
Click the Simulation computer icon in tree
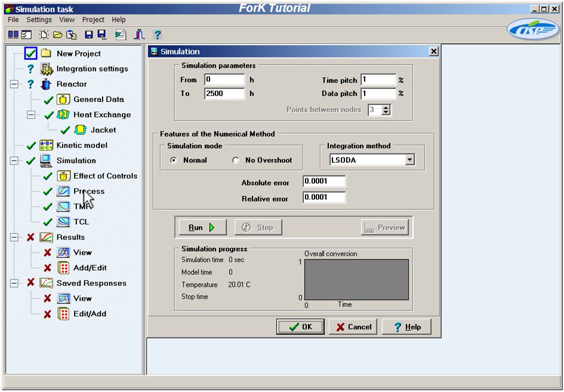(x=46, y=160)
